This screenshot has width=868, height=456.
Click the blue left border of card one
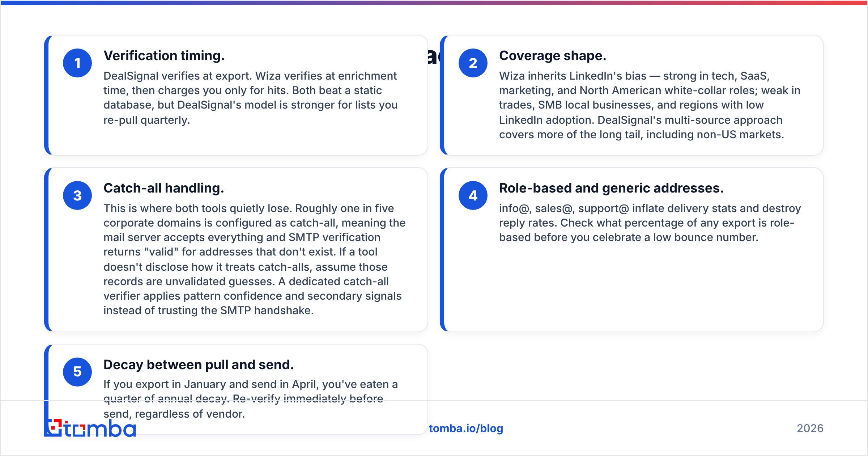pyautogui.click(x=46, y=95)
